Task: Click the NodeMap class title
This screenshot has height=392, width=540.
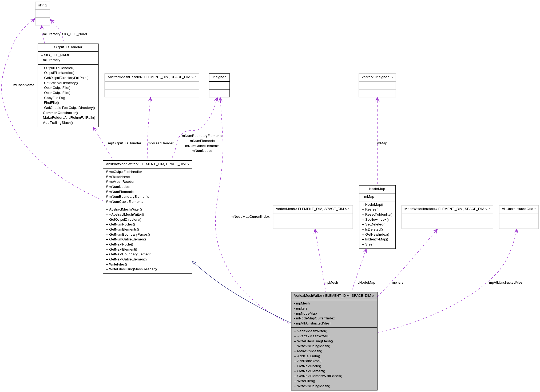Action: pos(377,189)
